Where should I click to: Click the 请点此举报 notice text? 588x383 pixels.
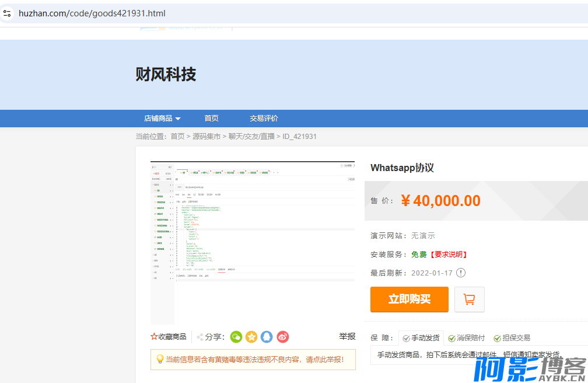[325, 360]
